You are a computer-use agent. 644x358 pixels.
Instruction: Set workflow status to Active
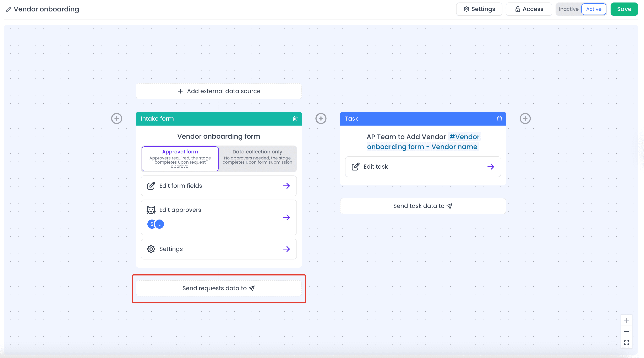pos(594,9)
